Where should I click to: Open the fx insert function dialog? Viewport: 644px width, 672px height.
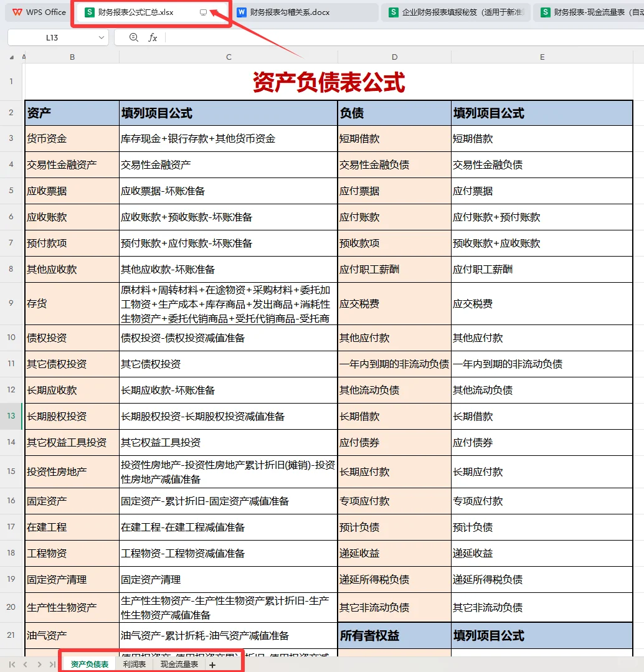[153, 38]
